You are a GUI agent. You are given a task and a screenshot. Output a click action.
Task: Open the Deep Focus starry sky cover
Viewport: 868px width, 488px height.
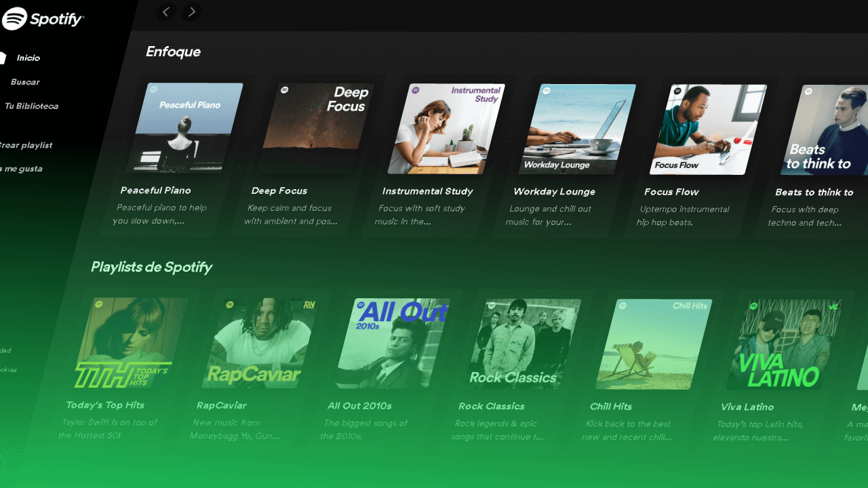coord(316,128)
